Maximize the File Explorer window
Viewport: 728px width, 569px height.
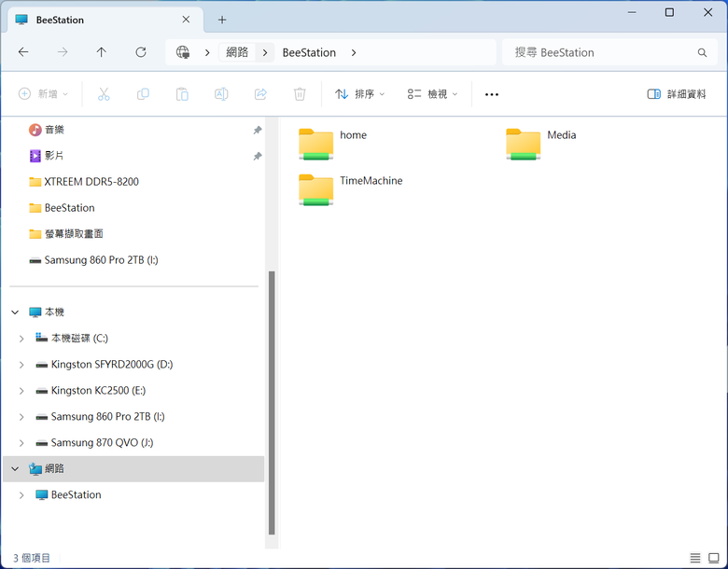click(x=669, y=12)
